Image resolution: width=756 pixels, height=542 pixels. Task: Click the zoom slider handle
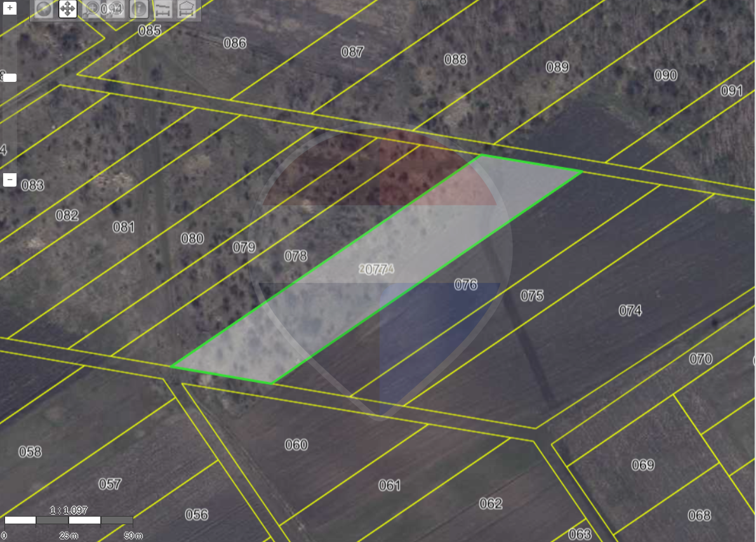point(10,78)
